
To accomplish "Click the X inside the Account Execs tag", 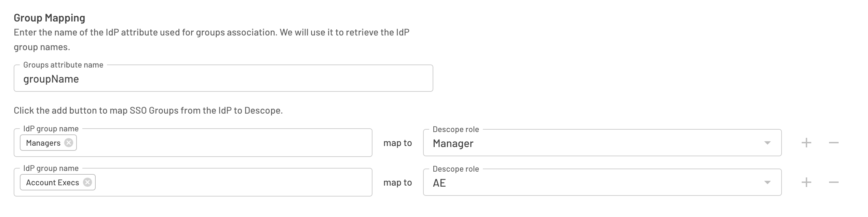I will [x=88, y=182].
